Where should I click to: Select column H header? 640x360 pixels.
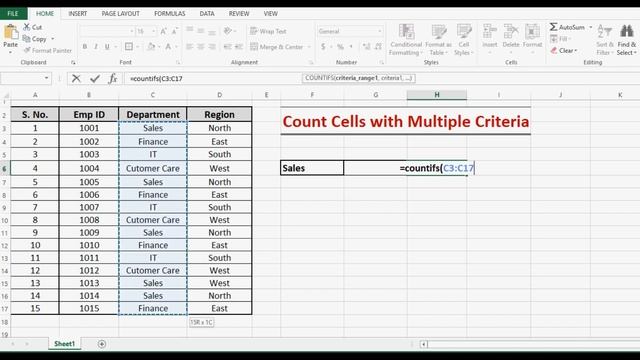437,95
